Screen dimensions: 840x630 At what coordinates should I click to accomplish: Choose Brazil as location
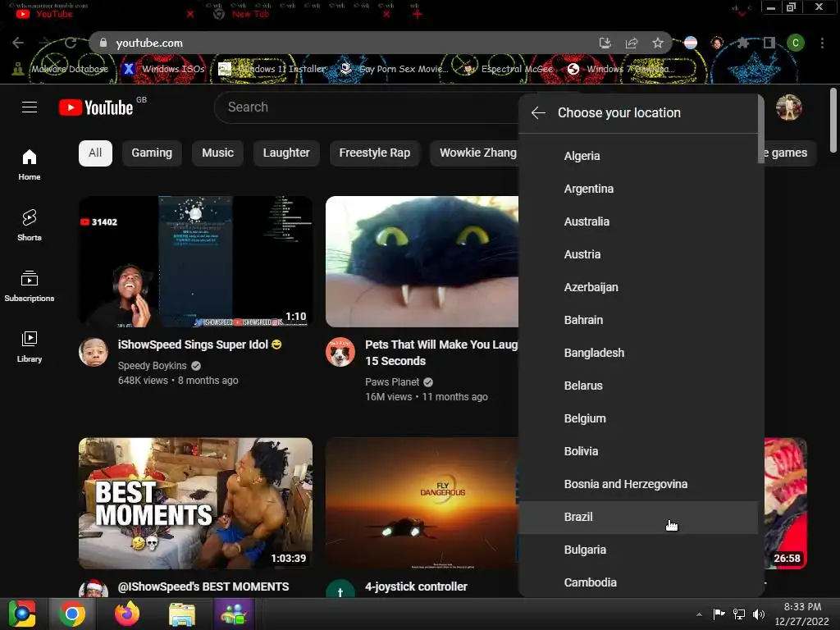(638, 517)
